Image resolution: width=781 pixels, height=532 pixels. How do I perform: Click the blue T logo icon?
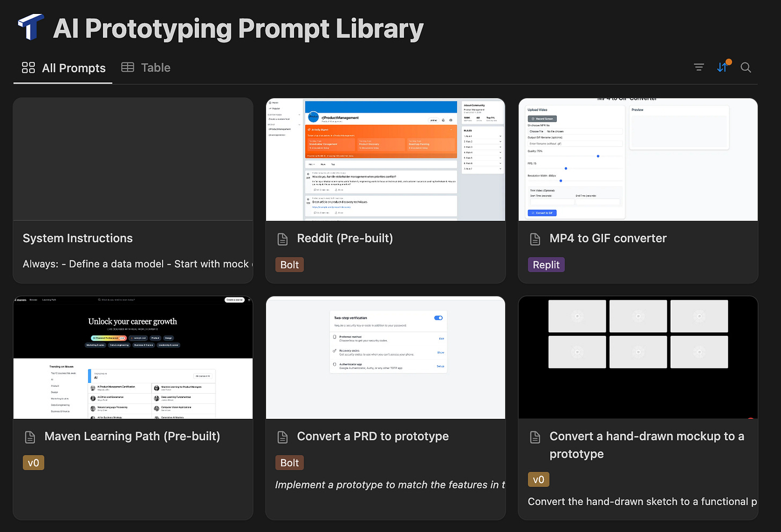coord(31,27)
